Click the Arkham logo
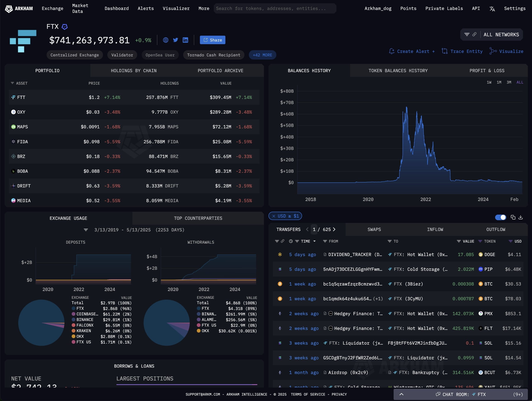The width and height of the screenshot is (532, 401). coord(19,9)
